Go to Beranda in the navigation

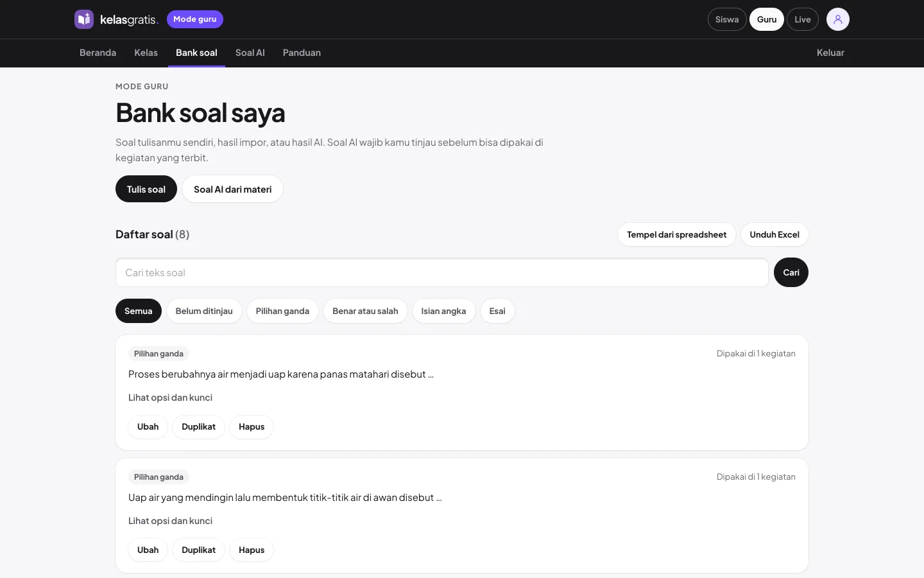click(98, 53)
